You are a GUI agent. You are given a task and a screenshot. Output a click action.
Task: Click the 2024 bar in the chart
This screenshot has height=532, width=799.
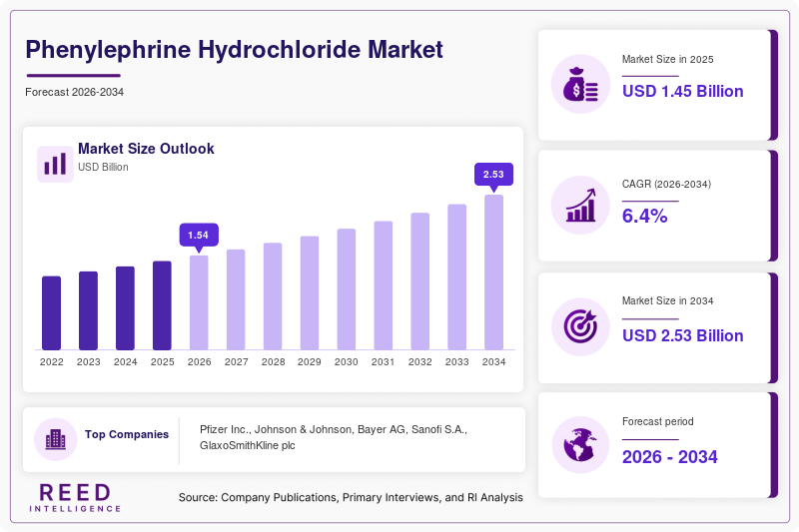[x=126, y=308]
